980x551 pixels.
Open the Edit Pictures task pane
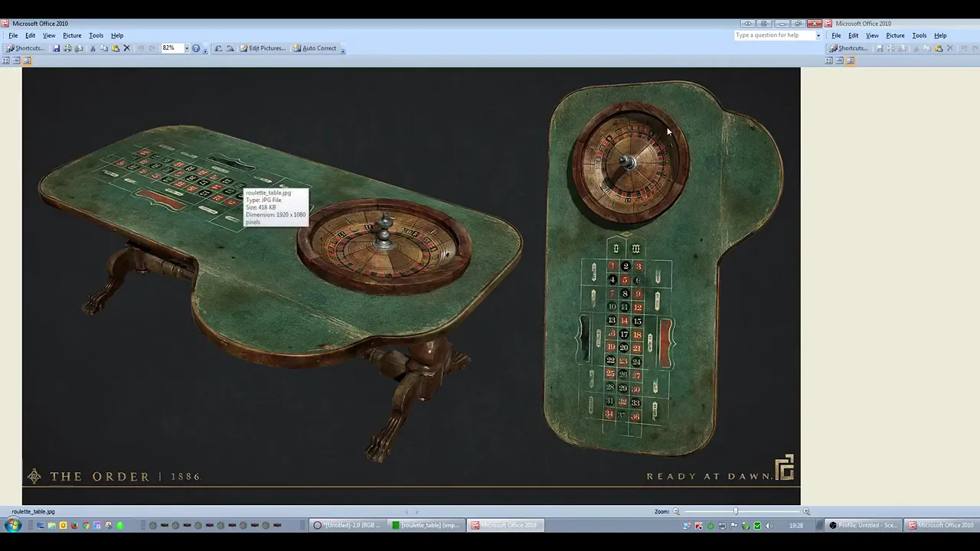(263, 48)
